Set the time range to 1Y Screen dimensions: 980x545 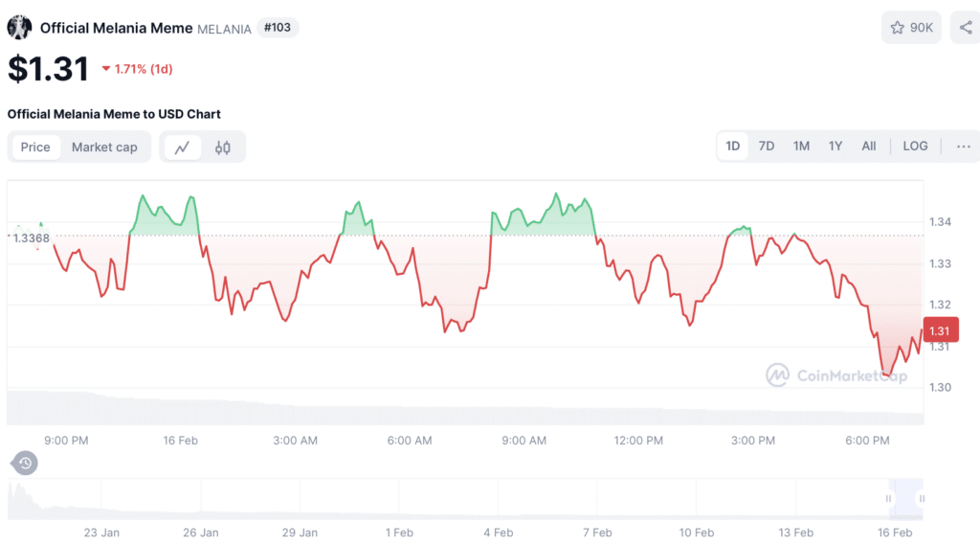835,147
